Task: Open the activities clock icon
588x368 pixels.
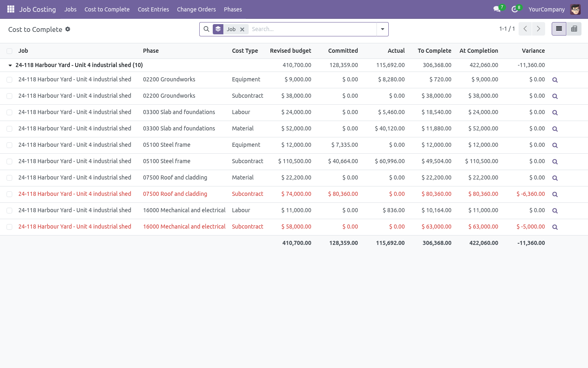Action: click(x=515, y=9)
